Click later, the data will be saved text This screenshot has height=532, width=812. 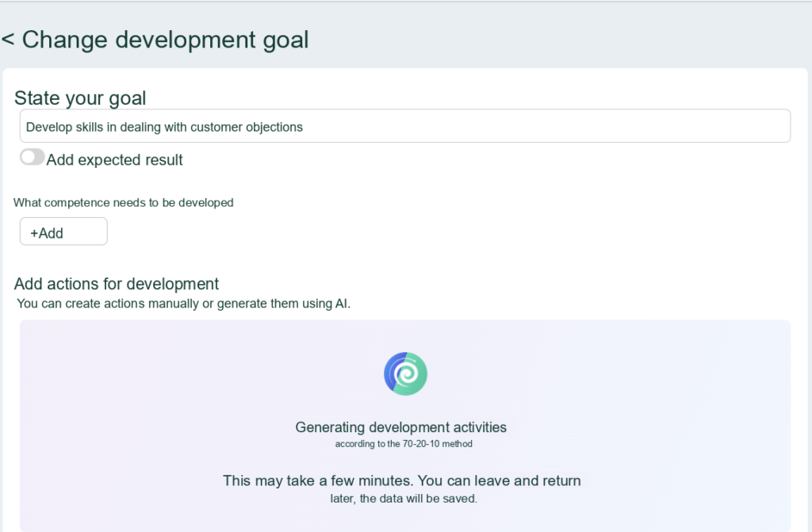pyautogui.click(x=404, y=499)
